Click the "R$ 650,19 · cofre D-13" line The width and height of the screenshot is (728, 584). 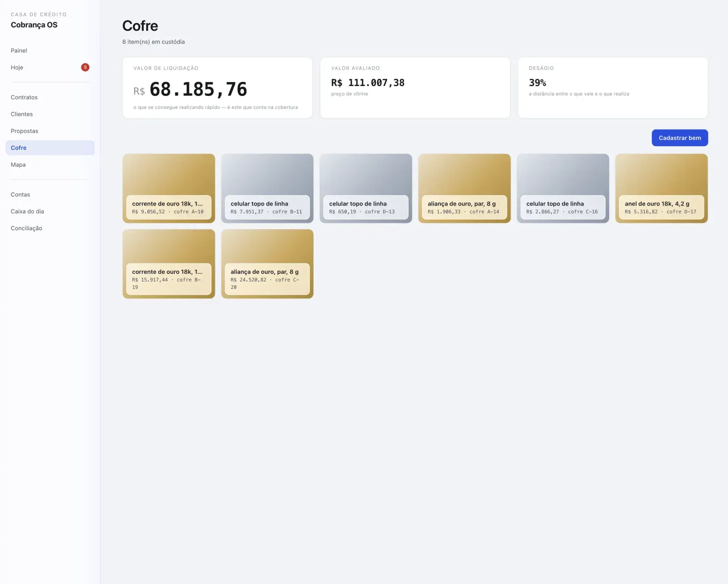point(362,212)
